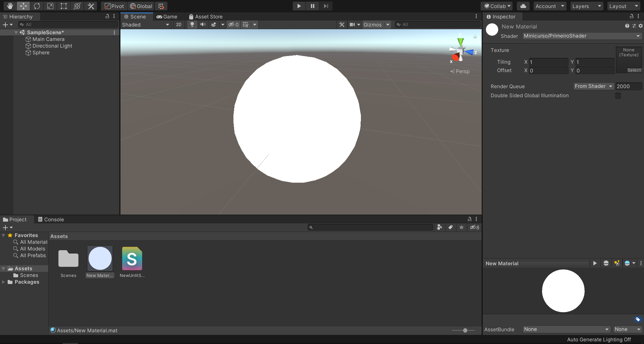The height and width of the screenshot is (344, 644).
Task: Click the green Y axis gizmo cone
Action: point(461,42)
